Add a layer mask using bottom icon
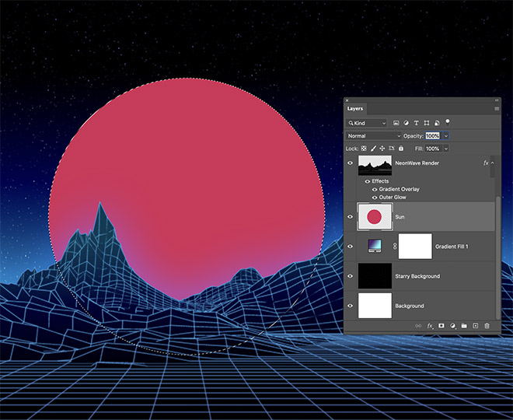Viewport: 513px width, 420px height. coord(441,326)
